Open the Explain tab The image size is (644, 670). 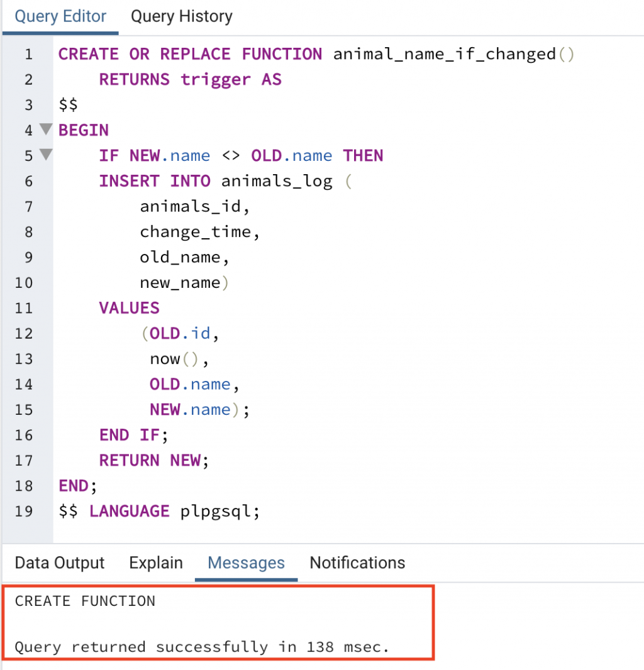pos(156,563)
